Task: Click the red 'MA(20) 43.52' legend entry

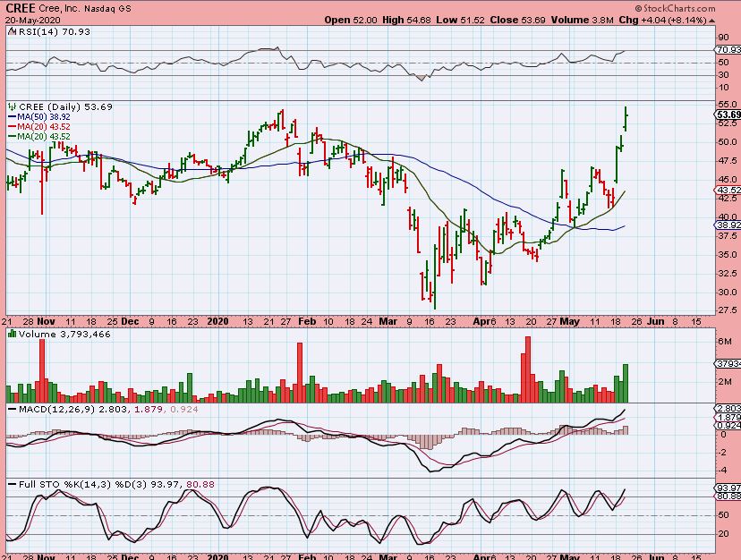Action: tap(39, 127)
